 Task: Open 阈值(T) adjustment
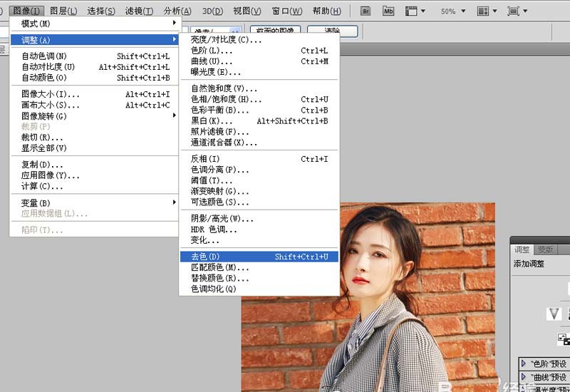(259, 180)
